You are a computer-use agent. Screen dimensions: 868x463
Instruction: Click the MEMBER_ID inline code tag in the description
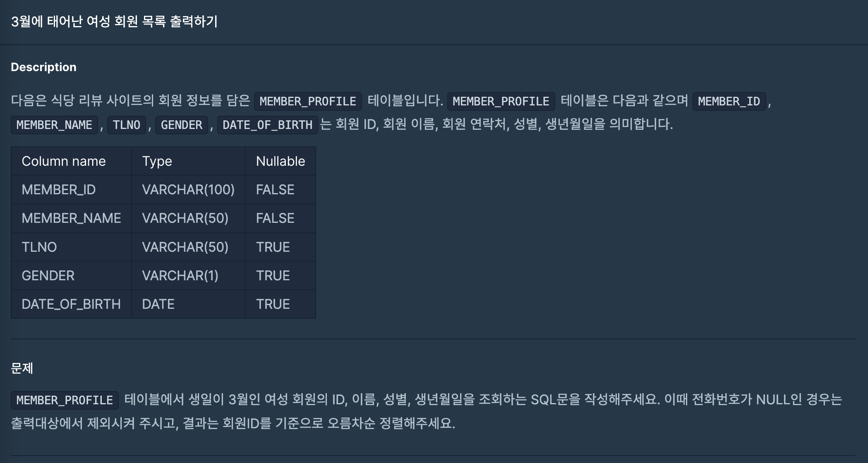pos(729,101)
